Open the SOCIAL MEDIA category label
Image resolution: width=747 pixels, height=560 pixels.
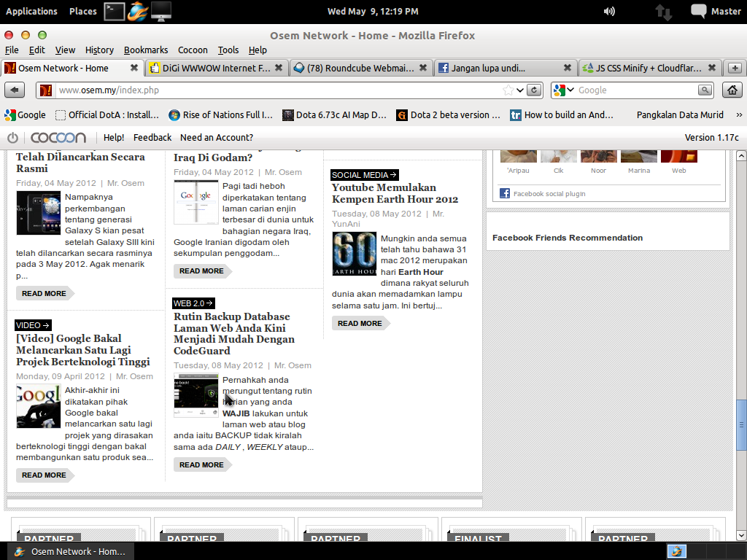[364, 175]
